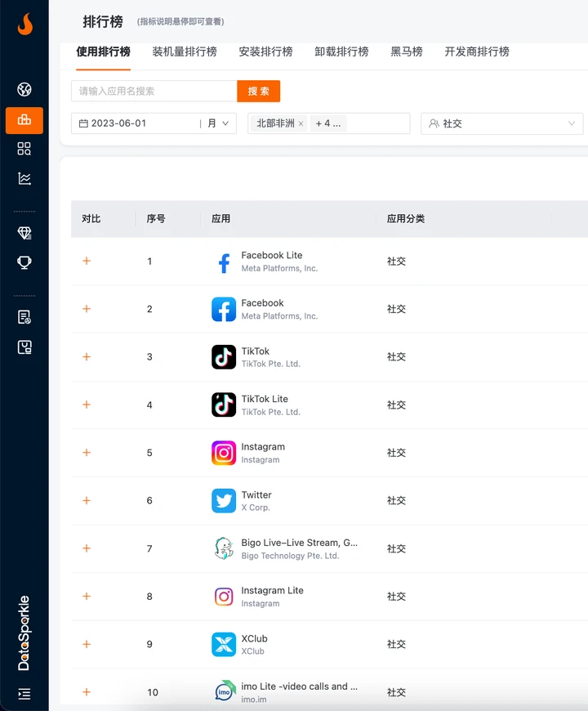Screen dimensions: 588x711
Task: Click the imo Lite app icon
Action: (224, 692)
